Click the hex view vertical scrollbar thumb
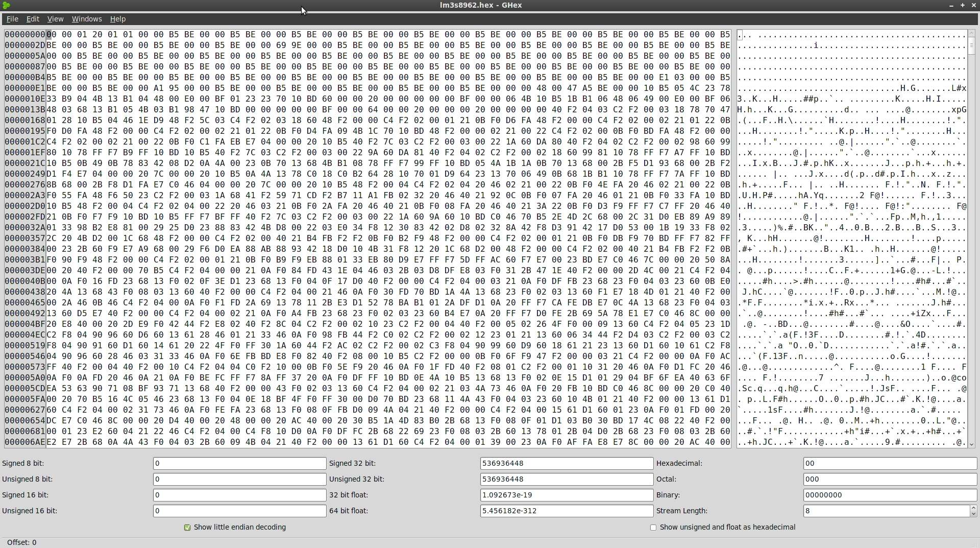This screenshot has width=980, height=548. 971,45
